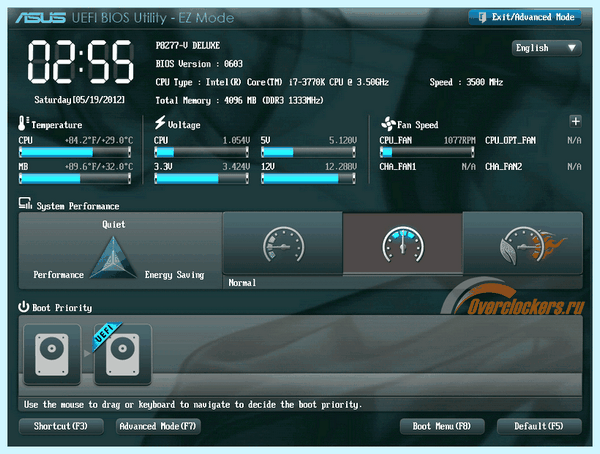Click the Performance label on triangle

click(59, 275)
